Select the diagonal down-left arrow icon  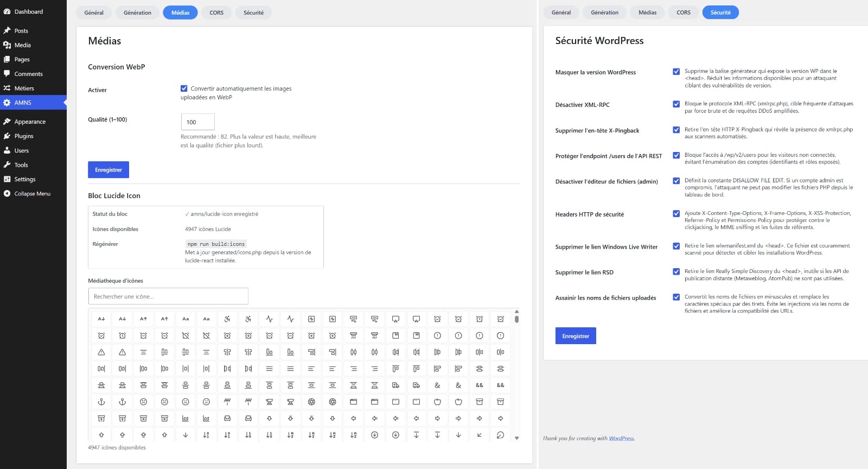[x=480, y=435]
